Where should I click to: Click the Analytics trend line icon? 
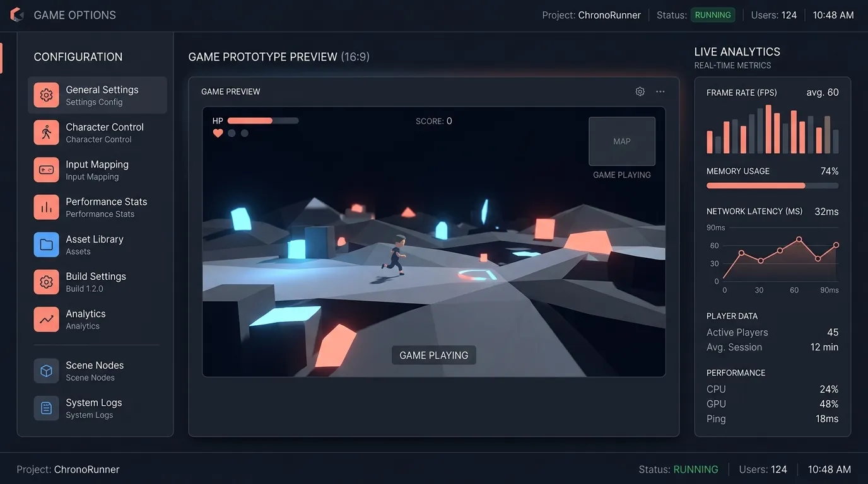(x=46, y=320)
